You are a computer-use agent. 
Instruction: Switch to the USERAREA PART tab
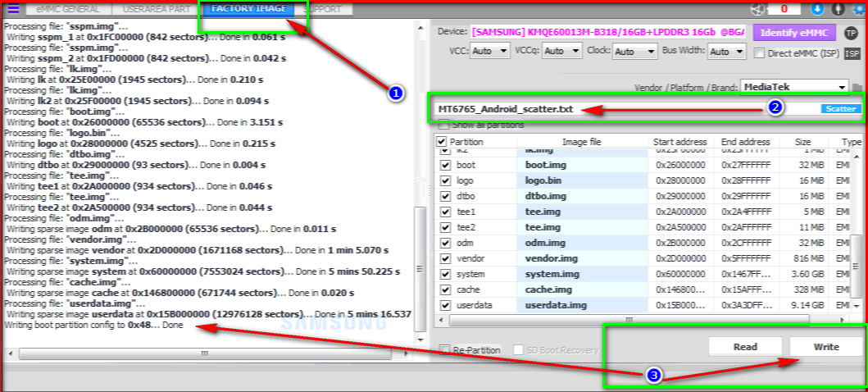(x=156, y=9)
